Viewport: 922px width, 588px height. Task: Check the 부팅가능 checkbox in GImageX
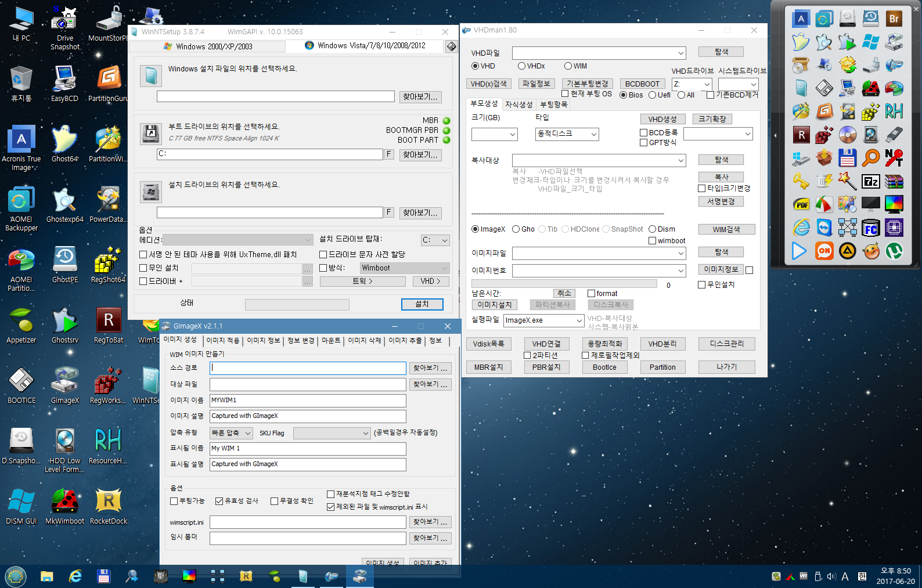tap(187, 501)
